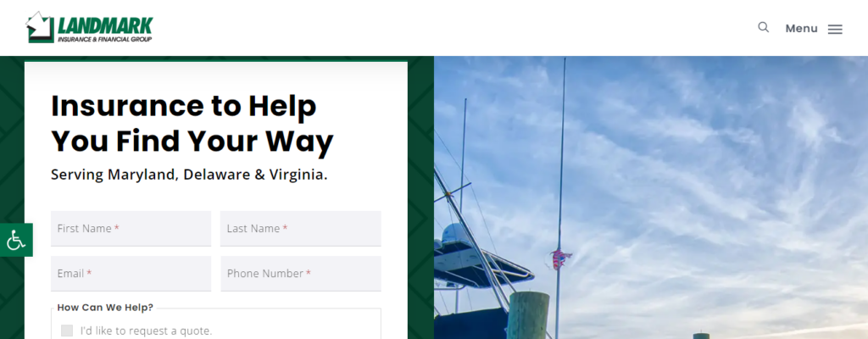This screenshot has height=339, width=868.
Task: Click the "Insurance to Help You Find Your Way" heading
Action: coord(192,123)
